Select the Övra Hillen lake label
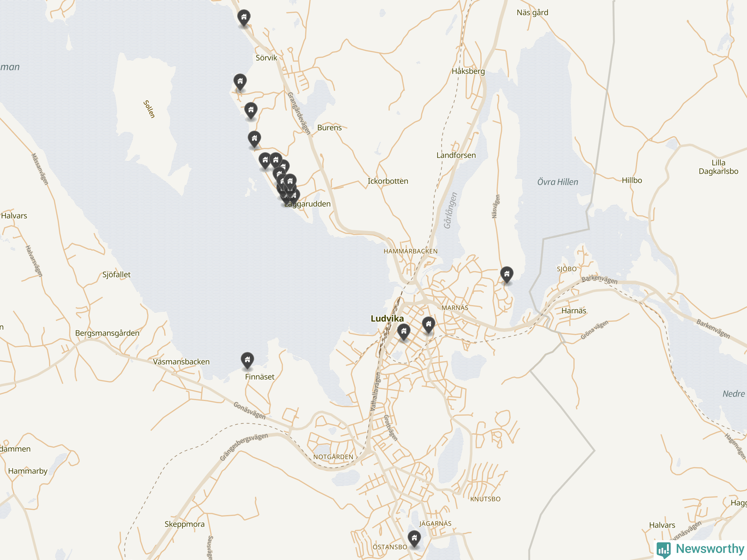The image size is (747, 560). 558,182
